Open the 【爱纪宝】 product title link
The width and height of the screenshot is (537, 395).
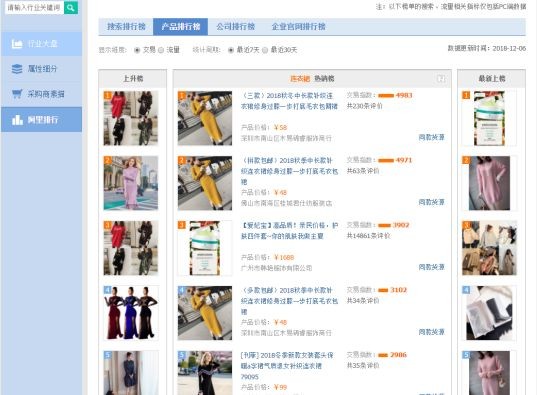(x=289, y=231)
